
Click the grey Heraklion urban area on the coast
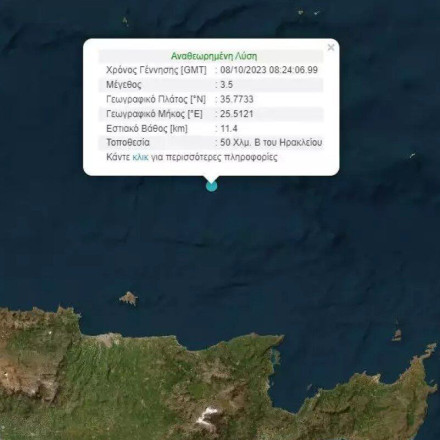(107, 339)
